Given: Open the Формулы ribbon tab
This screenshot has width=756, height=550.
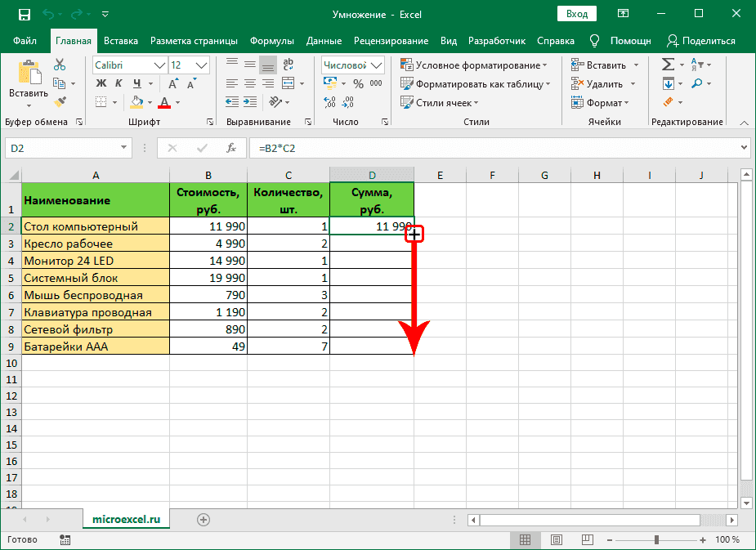Looking at the screenshot, I should [x=272, y=41].
